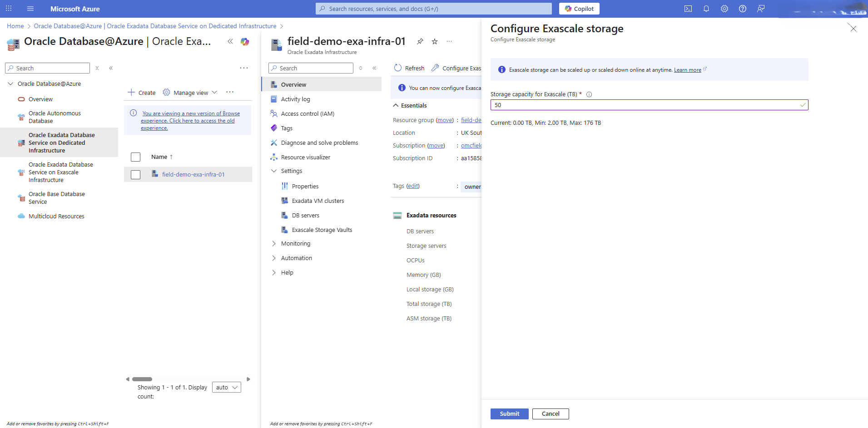868x428 pixels.
Task: Check the select-all checkbox above Name column
Action: [135, 157]
